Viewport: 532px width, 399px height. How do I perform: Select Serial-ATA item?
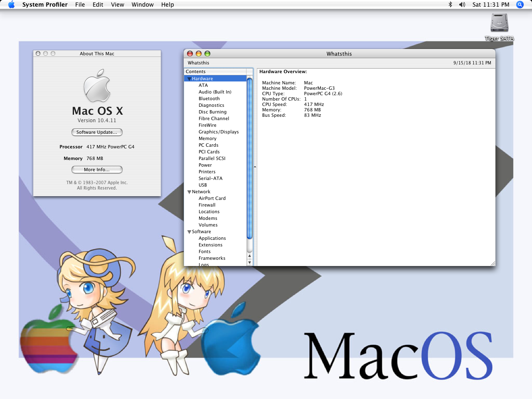[210, 178]
